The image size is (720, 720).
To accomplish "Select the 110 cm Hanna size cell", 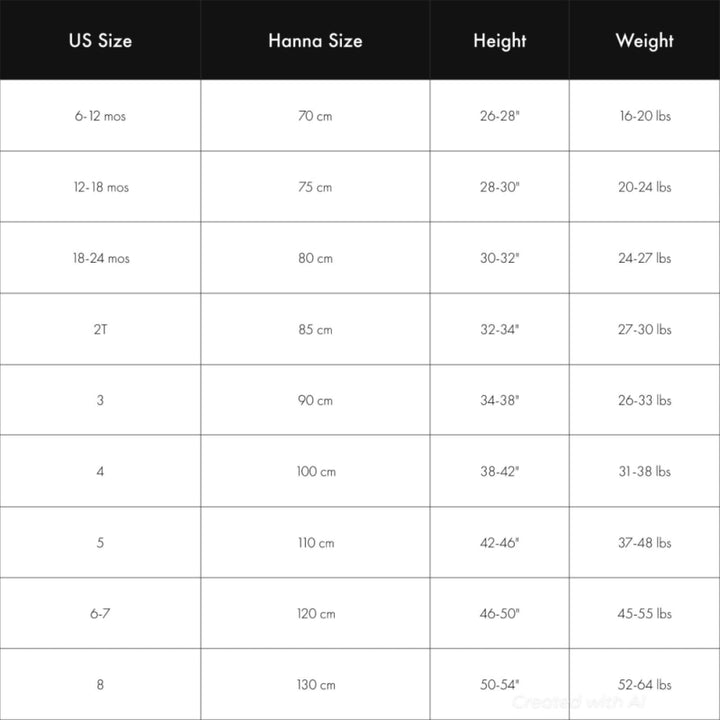I will (315, 543).
